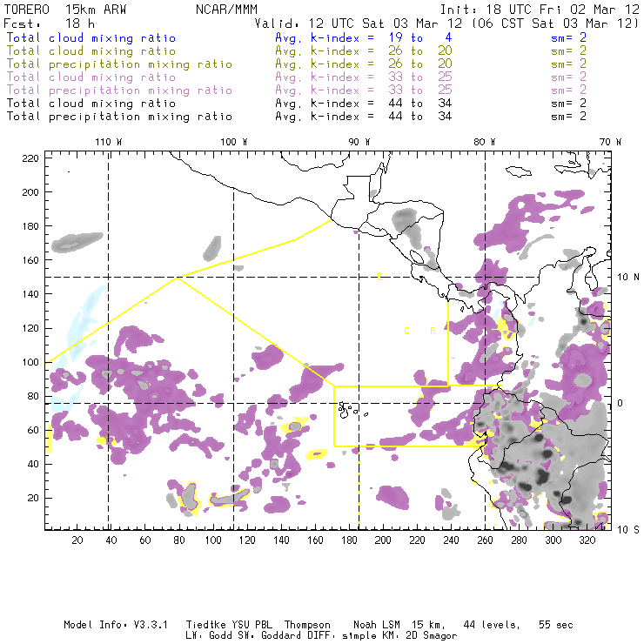This screenshot has width=644, height=644.
Task: Click the "TORERO 15km ARW" title text
Action: click(x=65, y=10)
